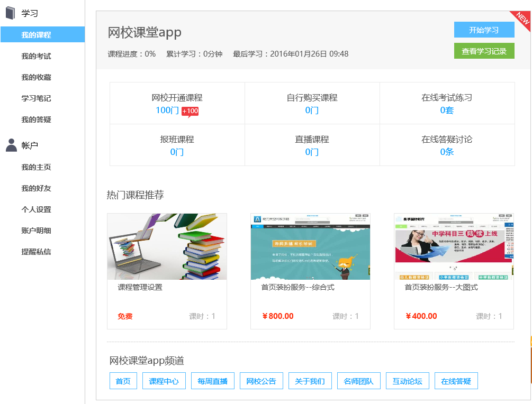
Task: Select the 课程中心 channel tag
Action: 164,381
